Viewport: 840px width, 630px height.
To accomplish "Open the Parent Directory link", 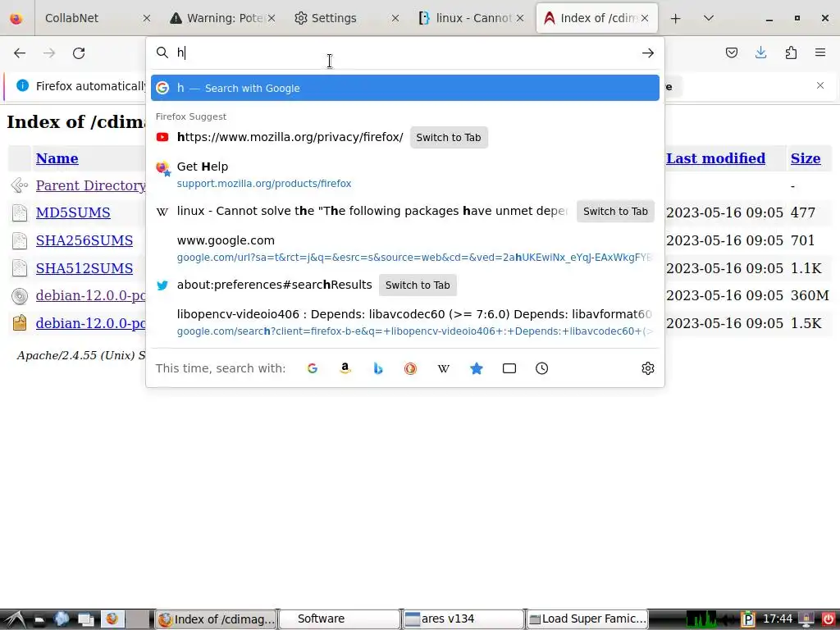I will pos(90,185).
